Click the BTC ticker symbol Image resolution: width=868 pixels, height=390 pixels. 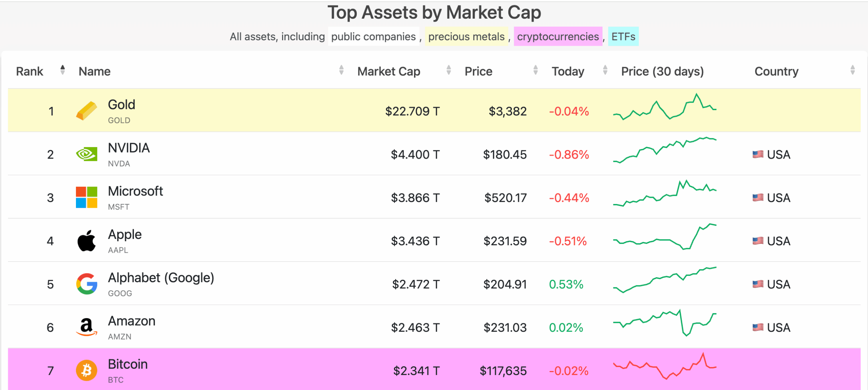pos(116,380)
